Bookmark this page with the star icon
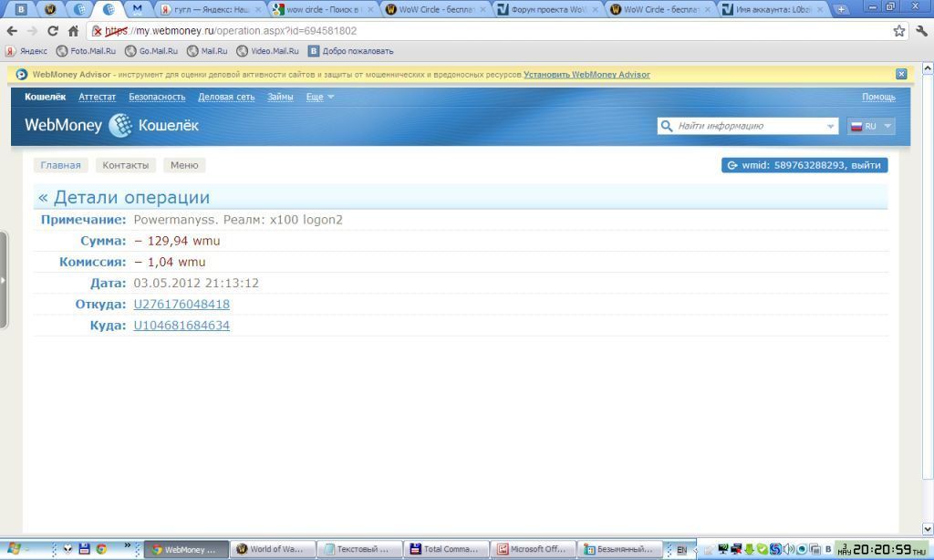934x560 pixels. [899, 31]
